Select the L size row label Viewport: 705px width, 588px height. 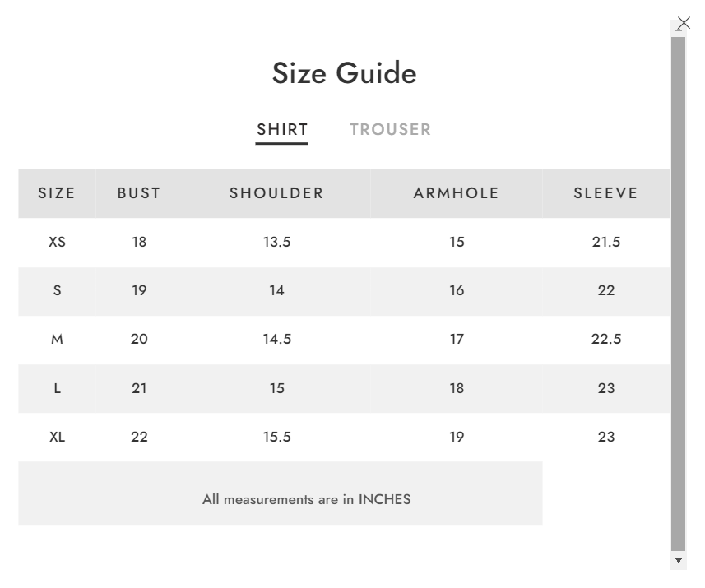[x=57, y=388]
